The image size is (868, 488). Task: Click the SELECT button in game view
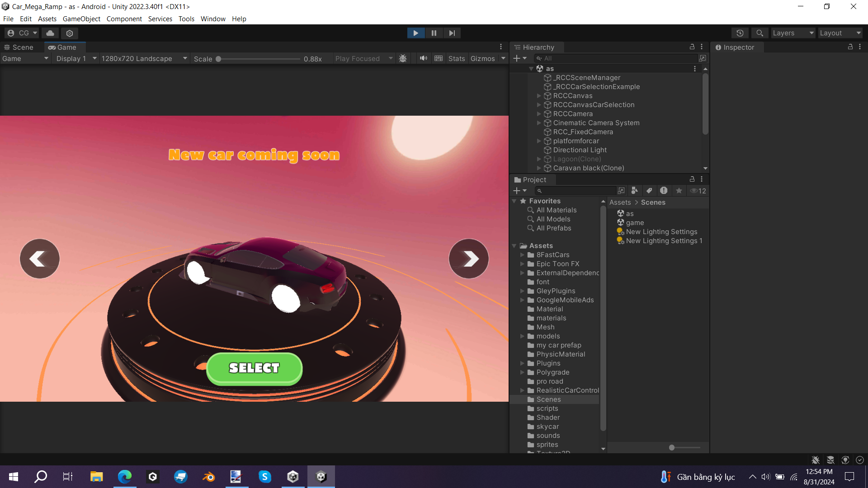point(254,368)
